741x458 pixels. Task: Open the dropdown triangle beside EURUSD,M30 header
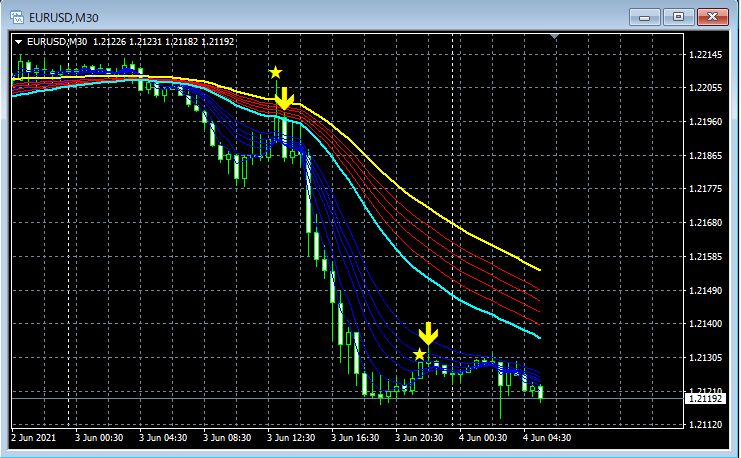click(18, 42)
